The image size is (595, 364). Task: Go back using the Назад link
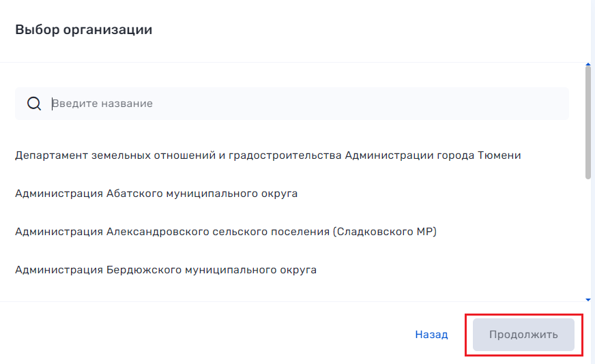[x=431, y=335]
